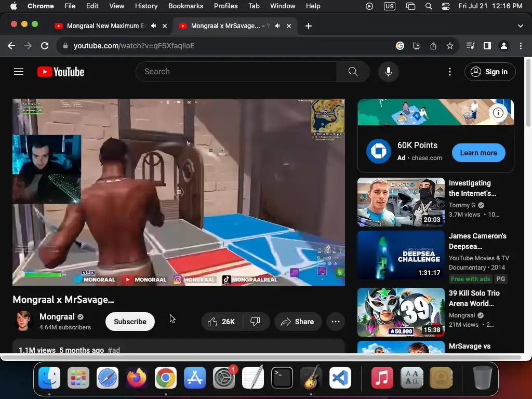Open US input source menu
Viewport: 532px width, 399px height.
point(390,6)
